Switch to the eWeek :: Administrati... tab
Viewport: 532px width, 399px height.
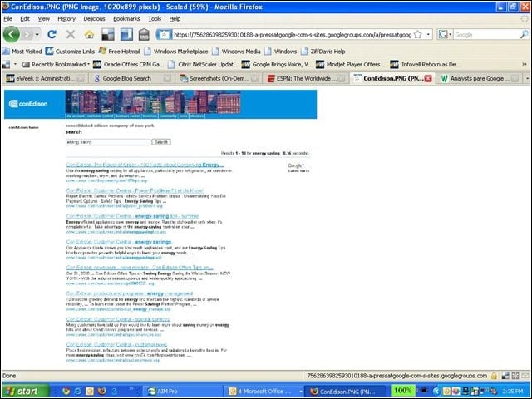click(45, 78)
